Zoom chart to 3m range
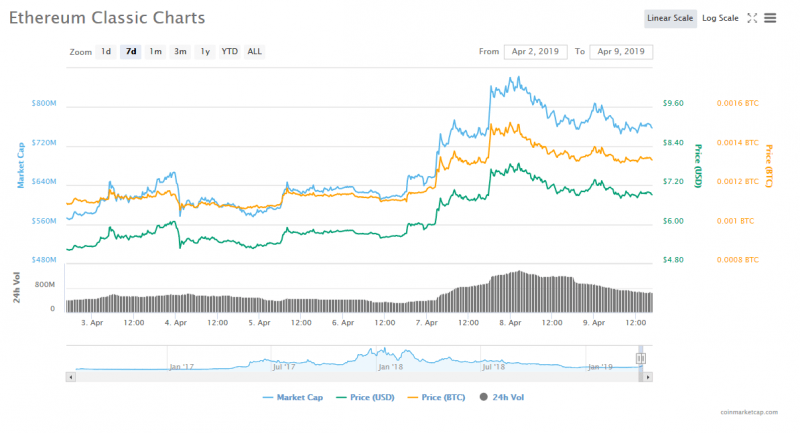 (x=180, y=51)
